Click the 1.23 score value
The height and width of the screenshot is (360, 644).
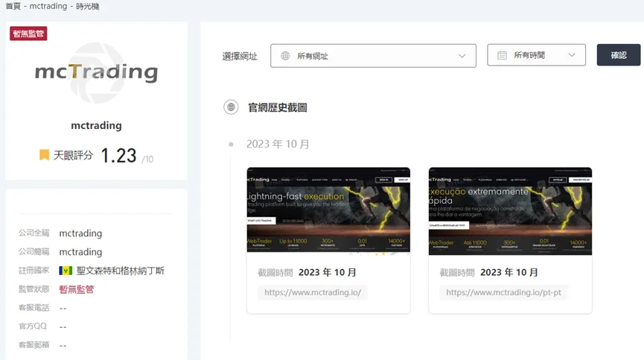(118, 156)
